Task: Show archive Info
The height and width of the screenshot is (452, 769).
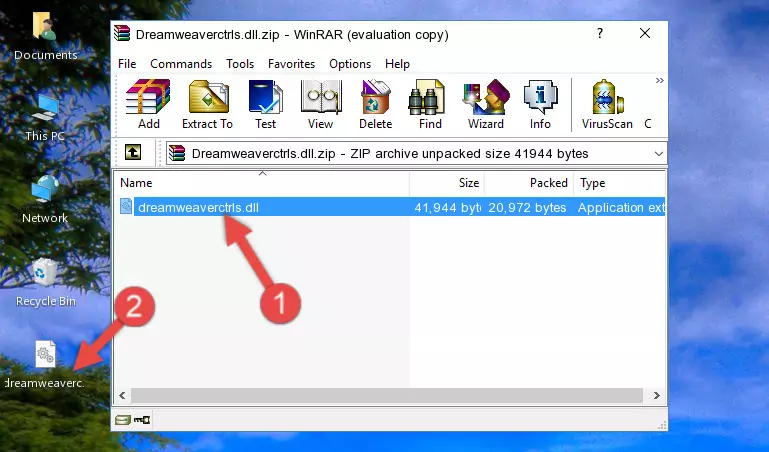Action: 540,104
